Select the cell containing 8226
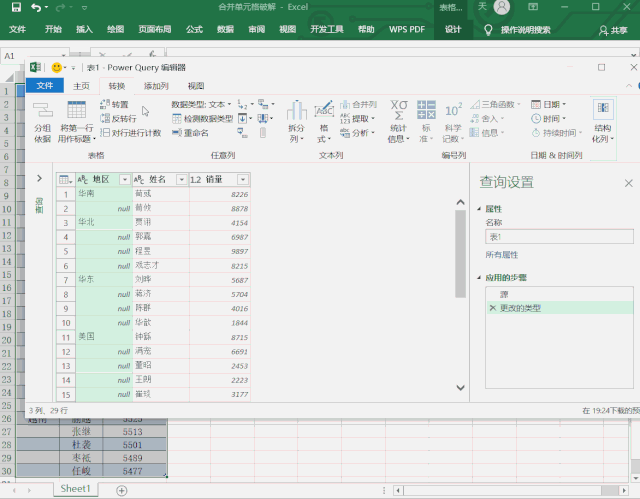The width and height of the screenshot is (640, 499). click(x=220, y=194)
